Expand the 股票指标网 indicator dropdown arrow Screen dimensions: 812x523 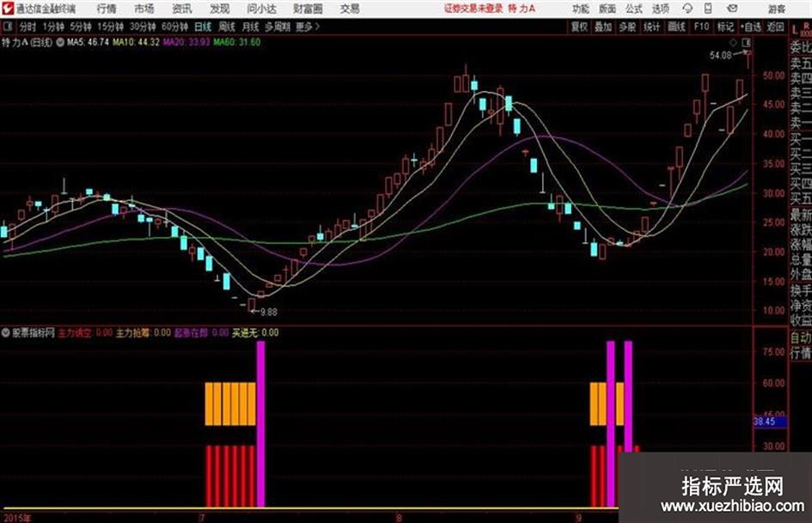tap(5, 333)
